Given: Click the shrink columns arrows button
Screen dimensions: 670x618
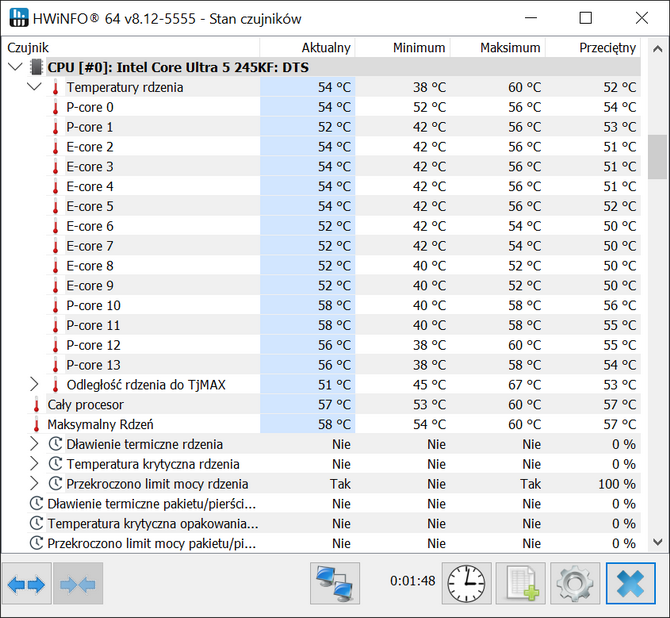Looking at the screenshot, I should pyautogui.click(x=78, y=584).
